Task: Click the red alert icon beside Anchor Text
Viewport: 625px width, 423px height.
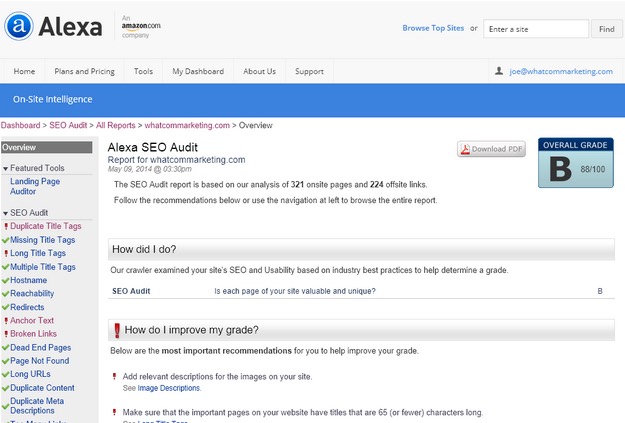Action: click(6, 321)
